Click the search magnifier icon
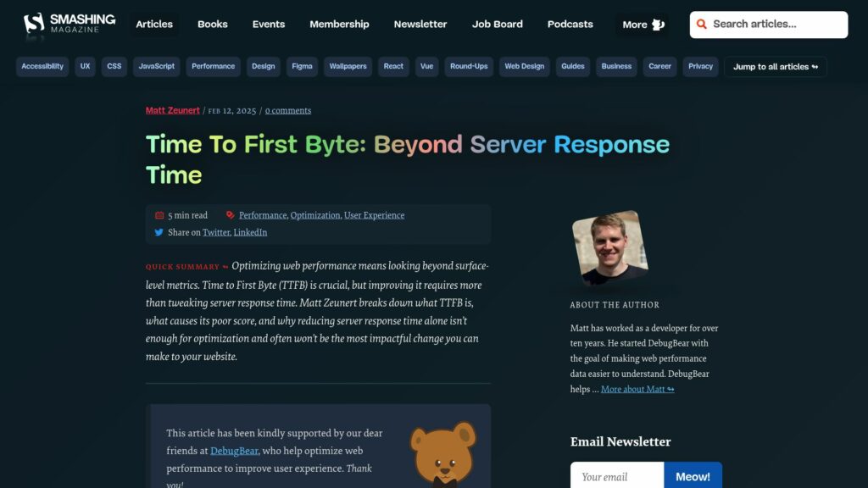This screenshot has height=488, width=868. 701,25
